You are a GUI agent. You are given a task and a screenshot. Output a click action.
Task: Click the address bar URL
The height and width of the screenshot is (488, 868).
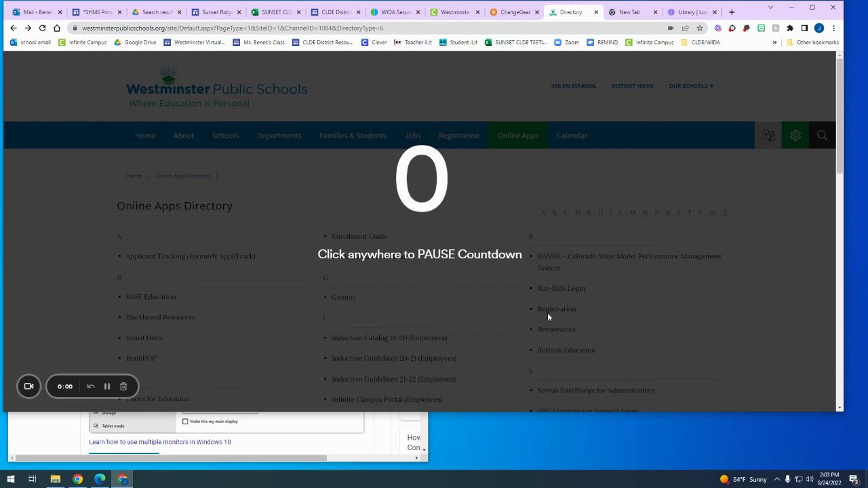click(233, 28)
